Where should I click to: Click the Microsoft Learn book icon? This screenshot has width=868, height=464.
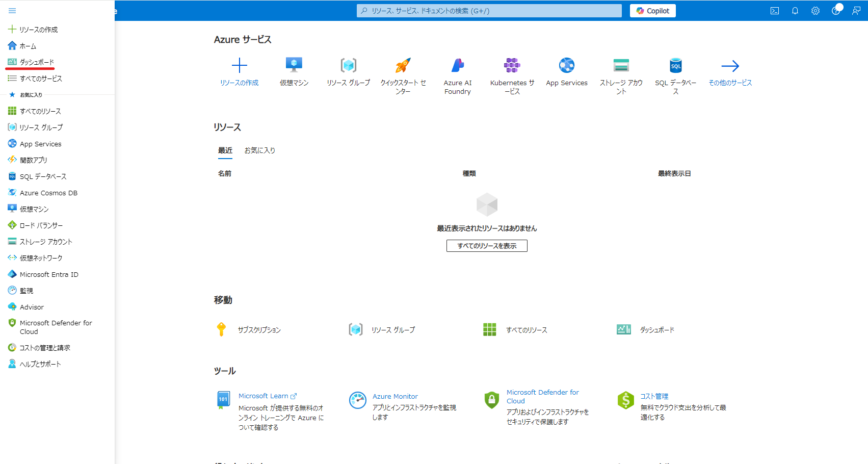(223, 400)
